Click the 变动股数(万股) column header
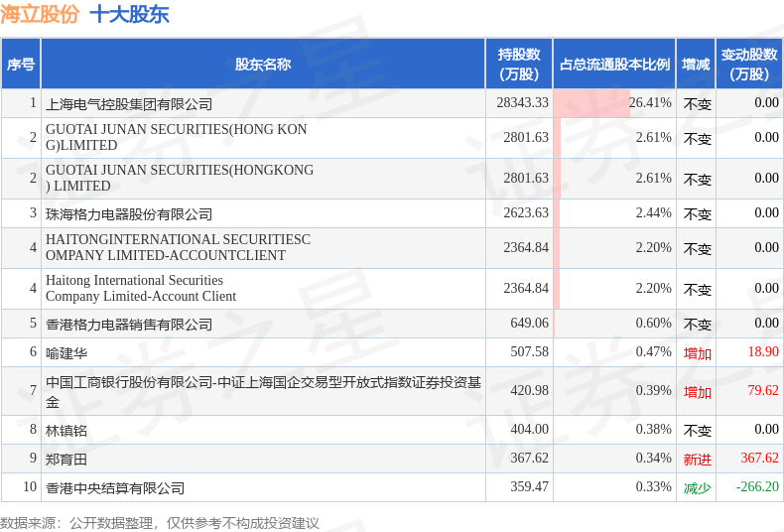 (x=749, y=64)
